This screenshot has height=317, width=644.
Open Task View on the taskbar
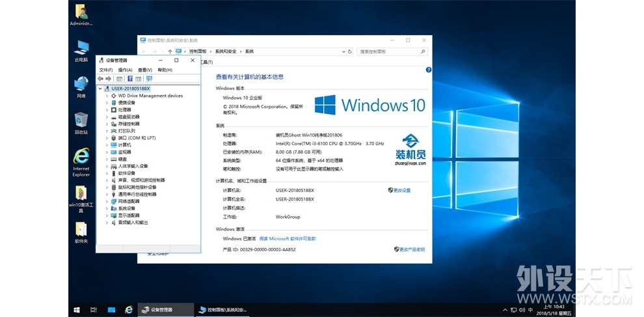(94, 310)
